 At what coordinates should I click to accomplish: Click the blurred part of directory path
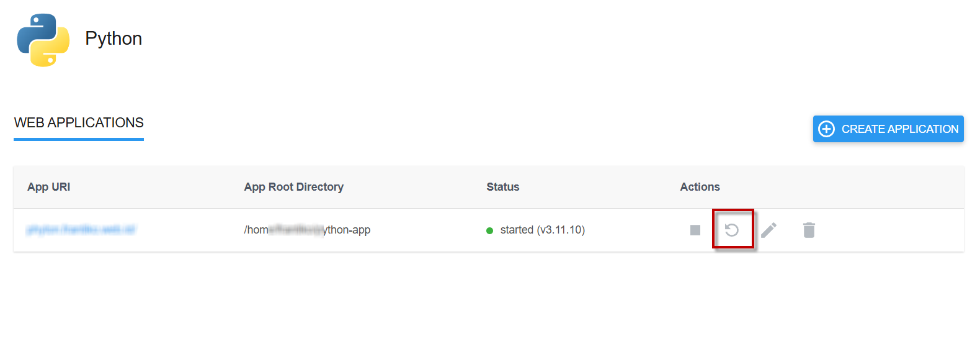(x=296, y=230)
